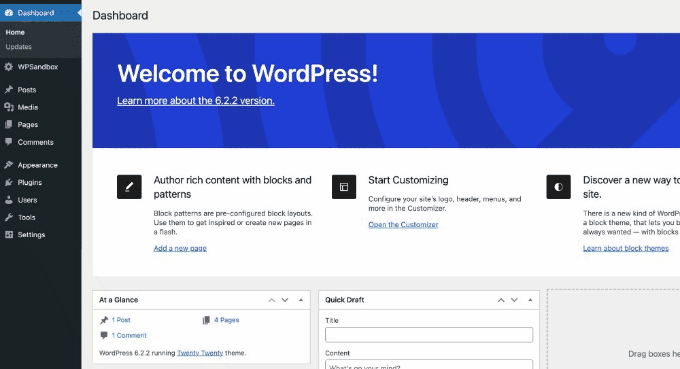Open the 4 Pages link
The width and height of the screenshot is (680, 369).
pyautogui.click(x=226, y=320)
